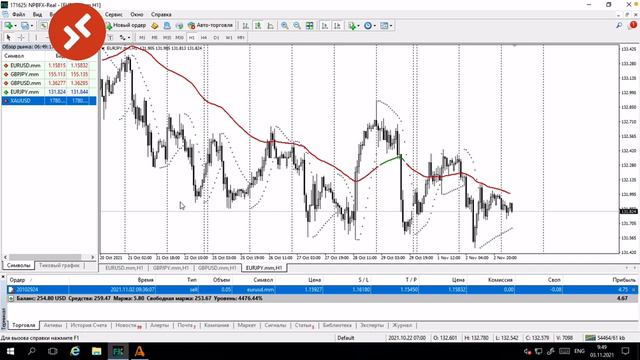The image size is (640, 360).
Task: Click the templates icon
Action: coord(384,26)
